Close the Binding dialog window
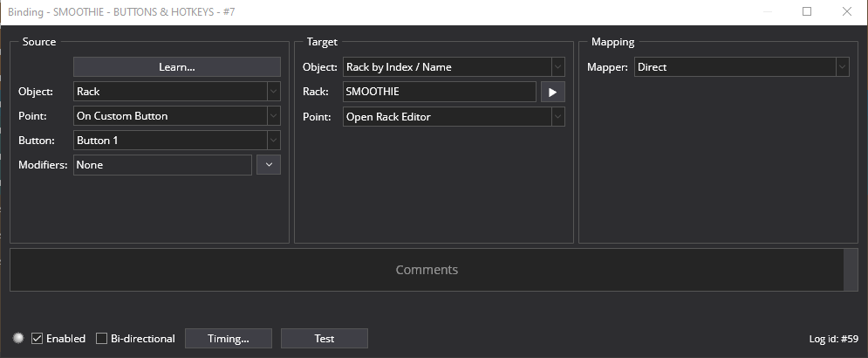The image size is (868, 358). pos(846,12)
